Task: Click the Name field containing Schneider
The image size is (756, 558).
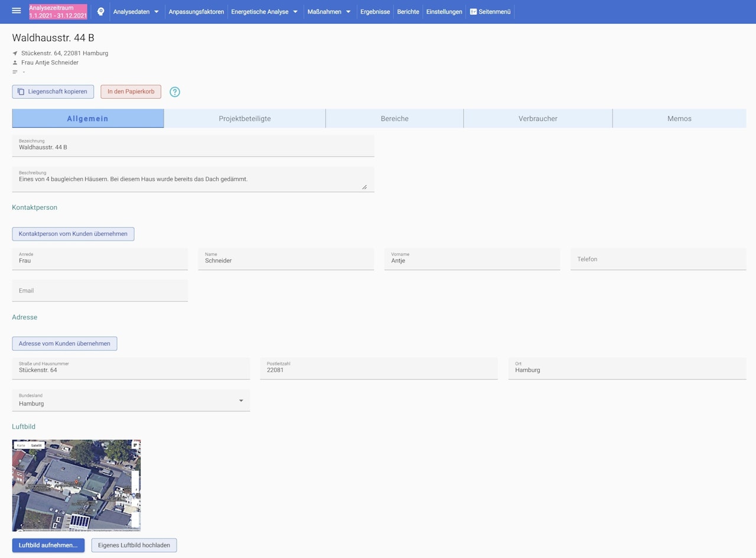Action: [286, 259]
